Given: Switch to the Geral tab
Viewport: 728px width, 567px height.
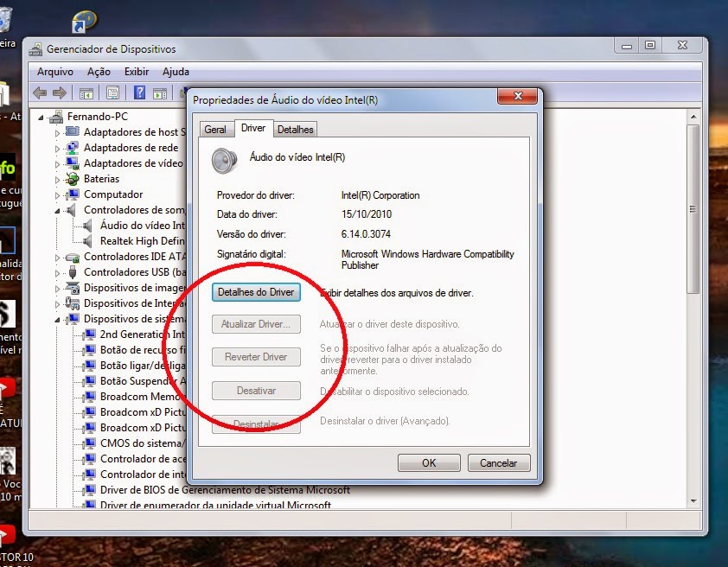Looking at the screenshot, I should click(x=215, y=130).
